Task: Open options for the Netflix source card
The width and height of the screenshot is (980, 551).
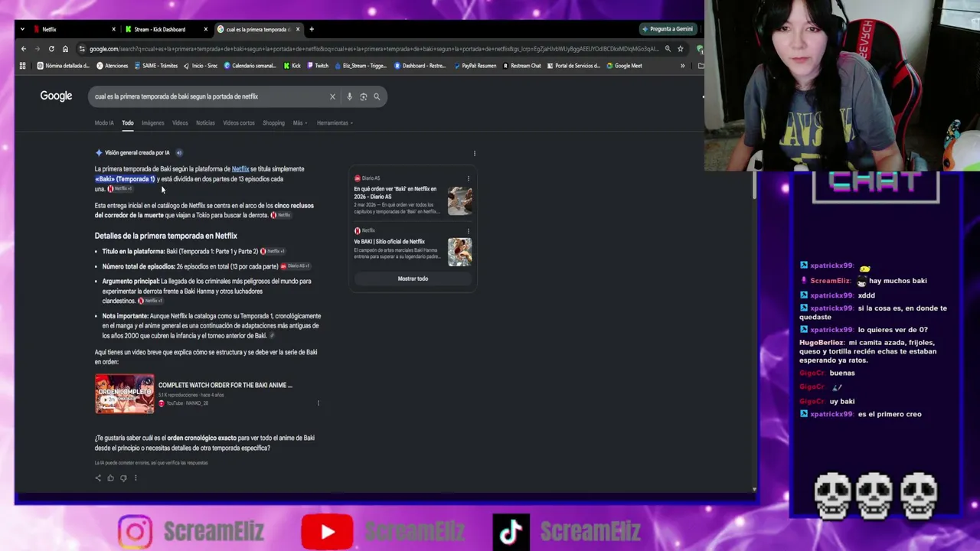Action: (469, 230)
